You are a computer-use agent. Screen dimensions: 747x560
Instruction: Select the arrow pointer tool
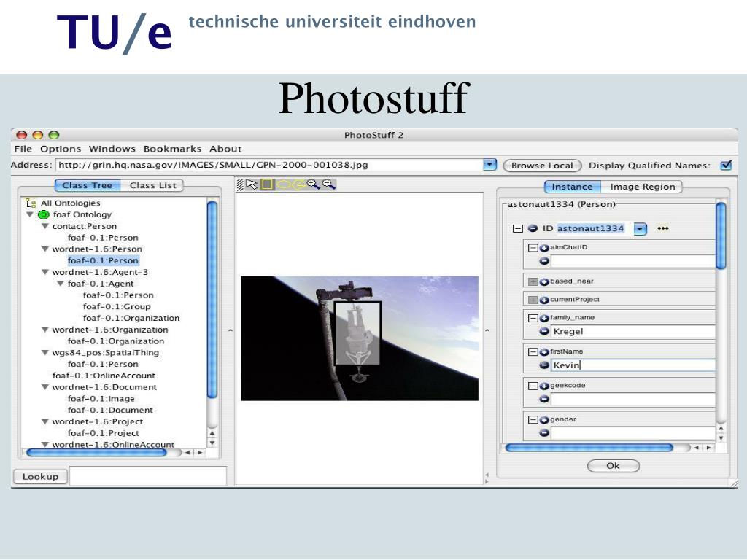tap(252, 184)
